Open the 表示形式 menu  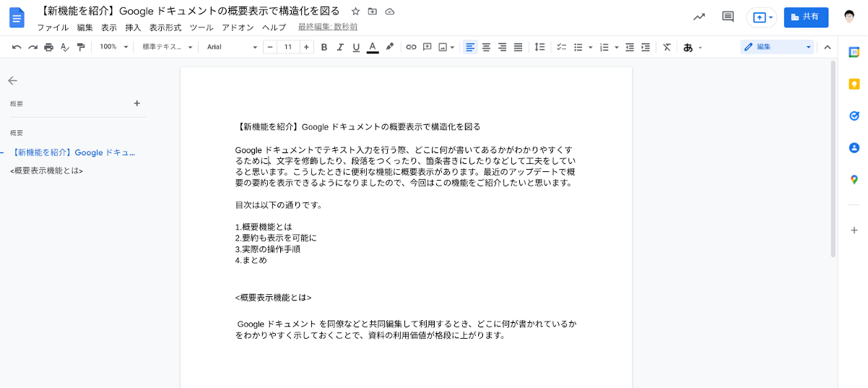pyautogui.click(x=165, y=27)
